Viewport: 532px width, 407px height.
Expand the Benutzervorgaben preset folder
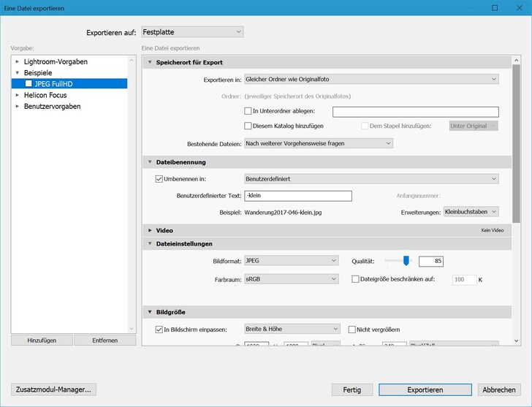[x=18, y=107]
